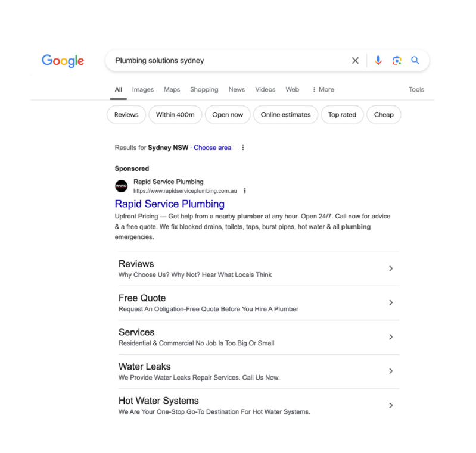Image resolution: width=476 pixels, height=453 pixels.
Task: Open the Free Quote sitelink
Action: point(142,298)
